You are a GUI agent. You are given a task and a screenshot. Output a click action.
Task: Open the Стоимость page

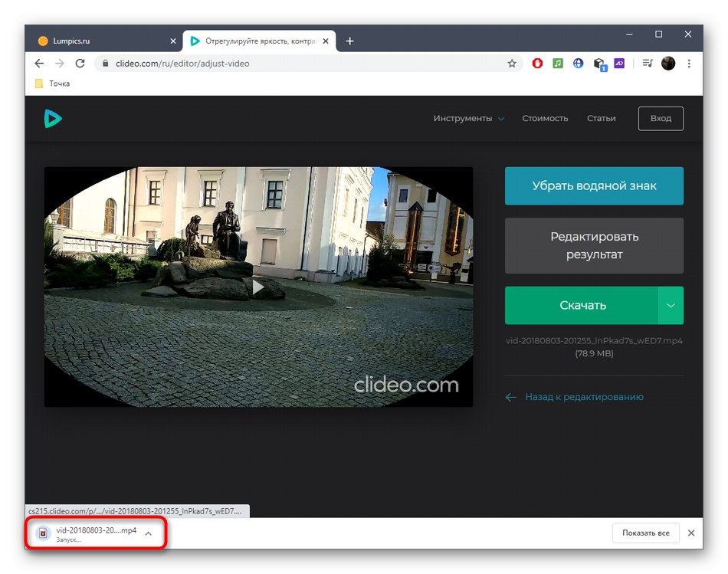[x=545, y=119]
